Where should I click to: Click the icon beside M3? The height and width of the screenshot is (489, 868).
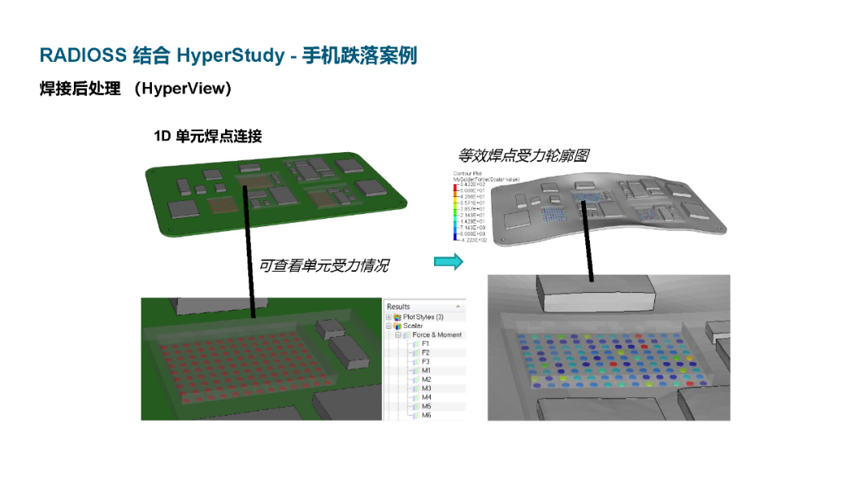click(x=416, y=388)
